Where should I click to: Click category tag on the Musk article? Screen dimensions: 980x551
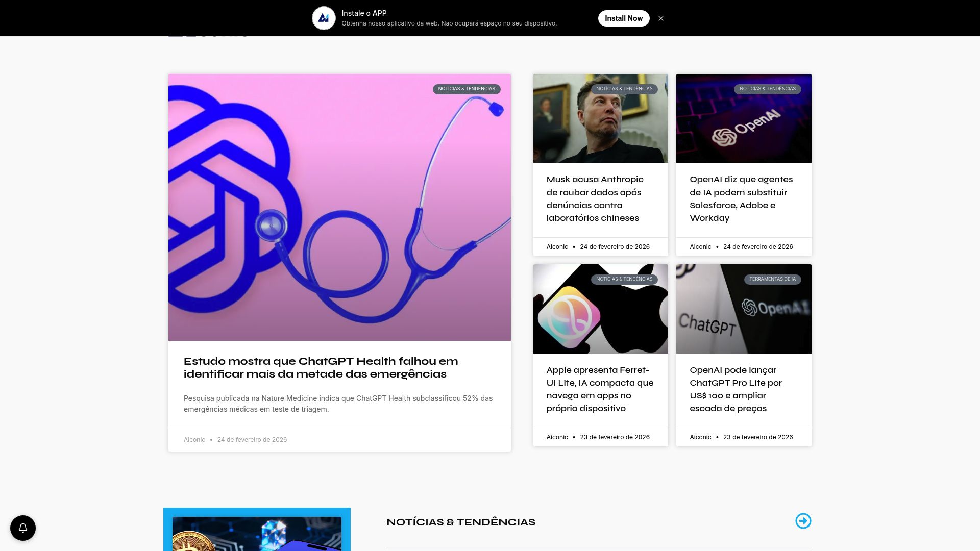(x=624, y=89)
